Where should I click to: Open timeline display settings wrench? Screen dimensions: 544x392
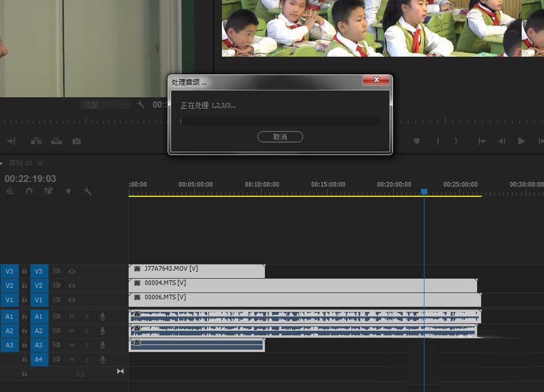87,191
